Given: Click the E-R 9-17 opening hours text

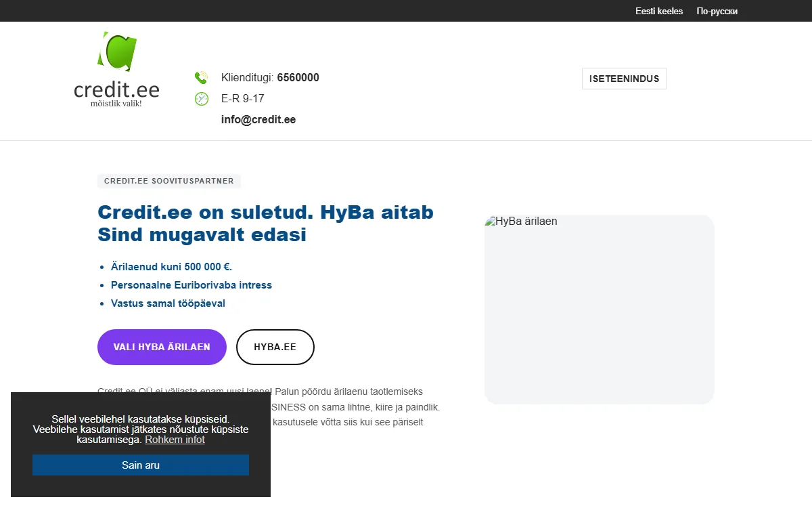Looking at the screenshot, I should (243, 99).
